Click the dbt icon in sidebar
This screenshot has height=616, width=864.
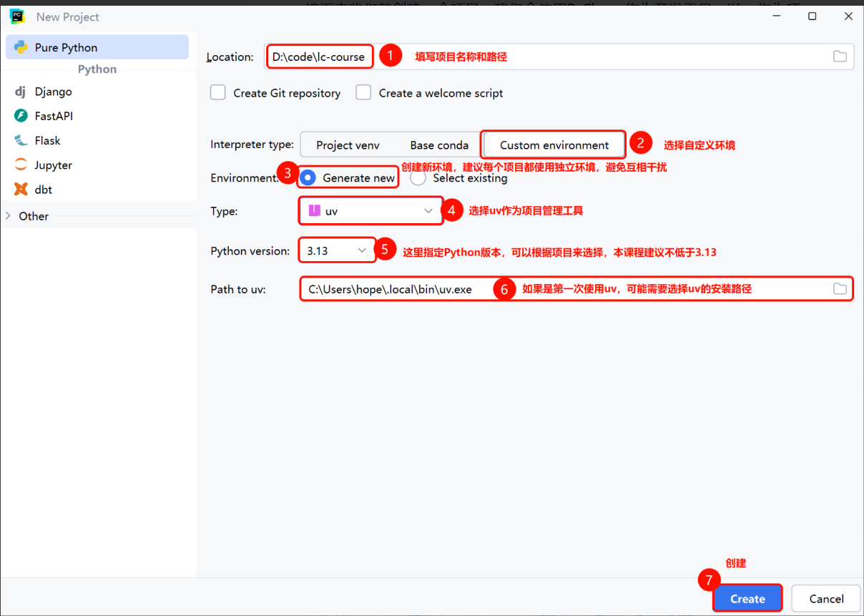21,190
